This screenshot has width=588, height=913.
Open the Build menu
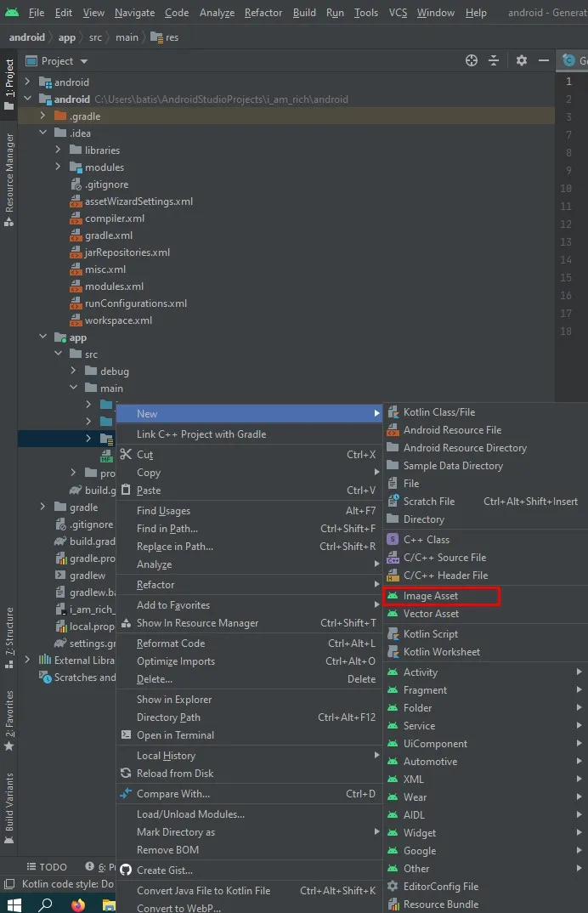304,12
